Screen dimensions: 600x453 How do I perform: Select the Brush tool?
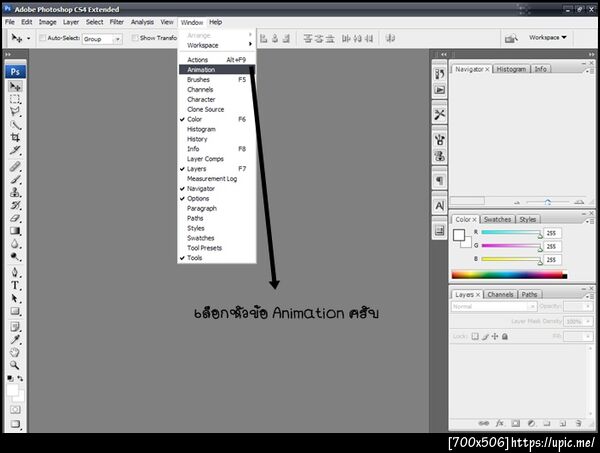click(15, 179)
